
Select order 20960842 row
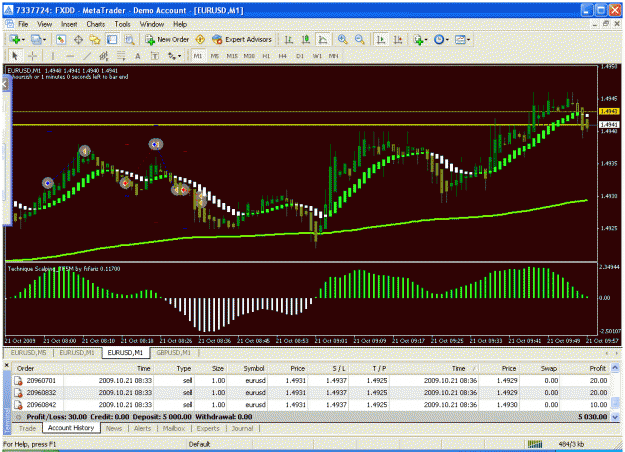coord(311,405)
